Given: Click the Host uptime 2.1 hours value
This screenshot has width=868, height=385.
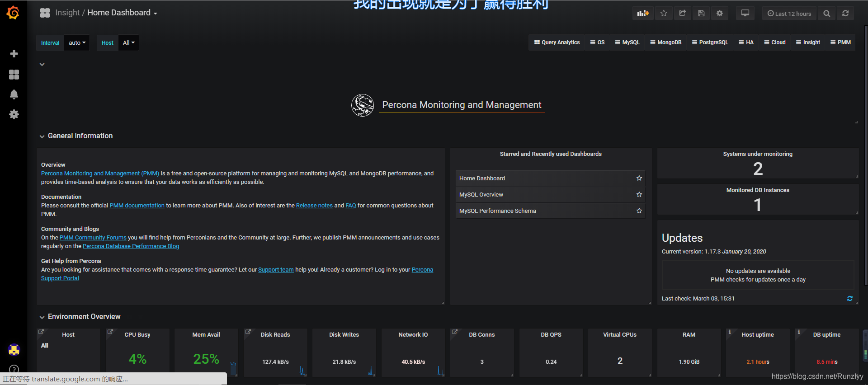Looking at the screenshot, I should 758,362.
